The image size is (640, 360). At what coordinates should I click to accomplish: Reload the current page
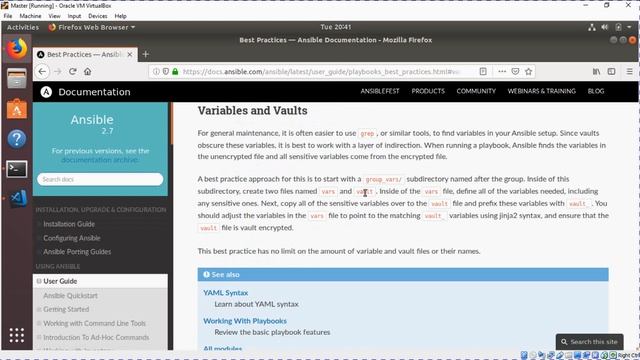(x=73, y=71)
